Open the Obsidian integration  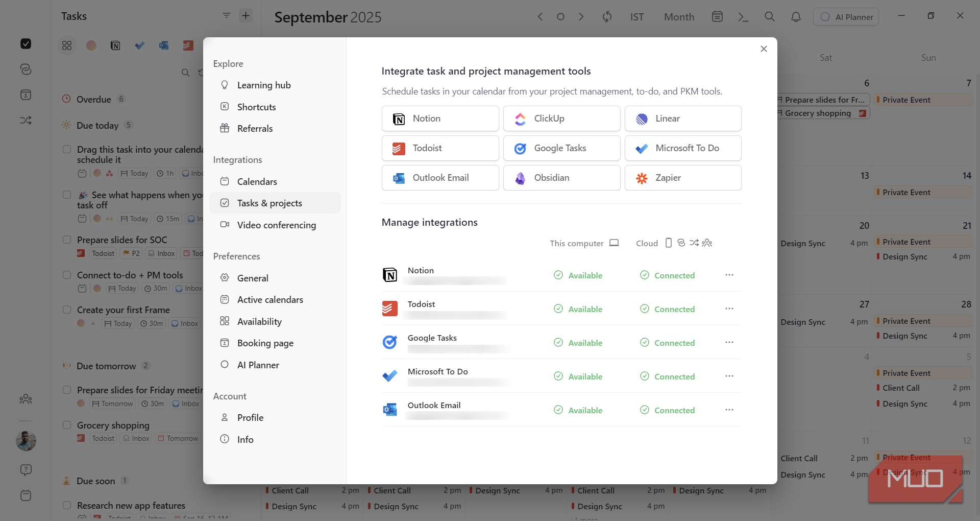[x=561, y=178]
